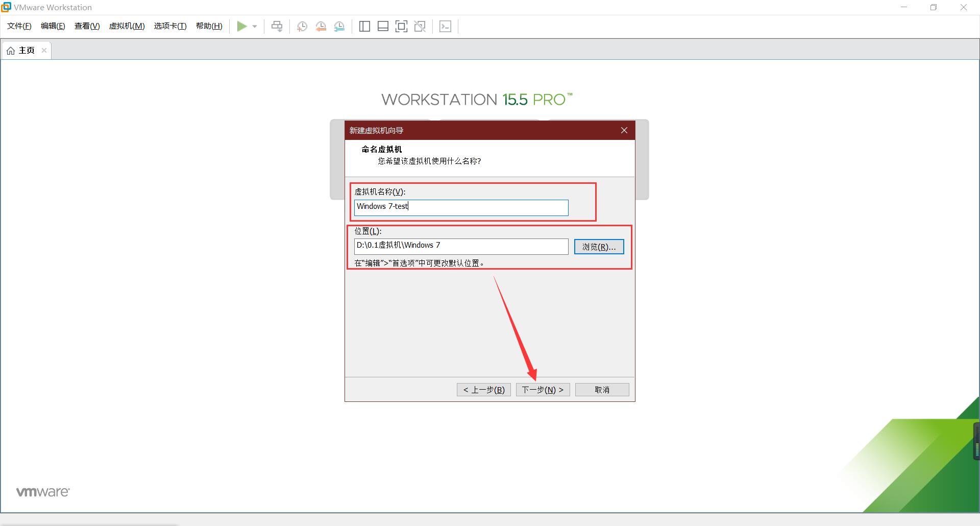Click the home icon on 主页 tab
980x526 pixels.
pos(11,51)
